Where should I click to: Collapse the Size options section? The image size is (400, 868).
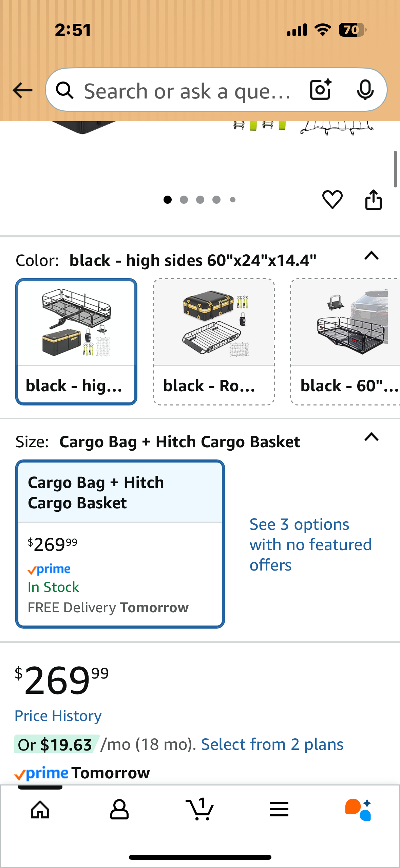coord(371,437)
